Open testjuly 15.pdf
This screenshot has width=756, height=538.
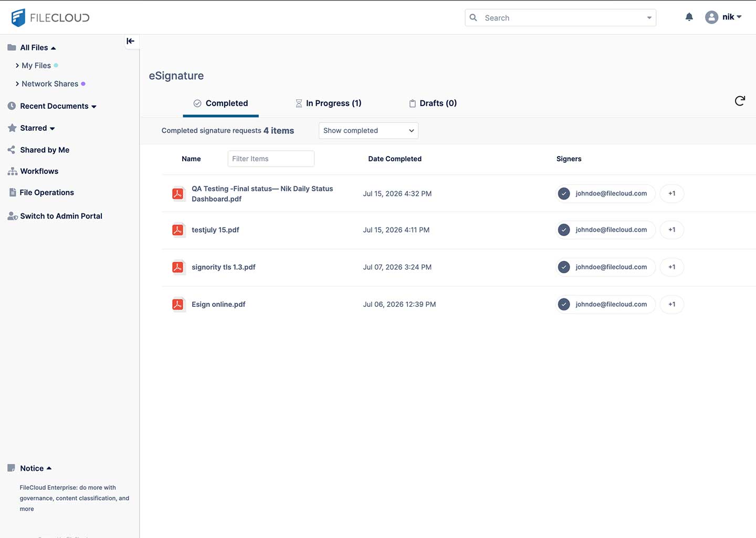click(215, 230)
